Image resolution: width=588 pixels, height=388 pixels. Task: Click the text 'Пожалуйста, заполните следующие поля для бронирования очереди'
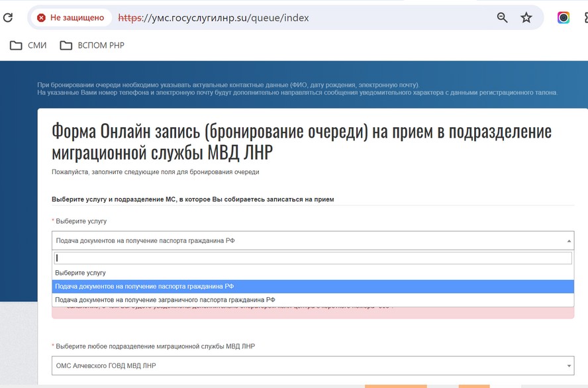click(x=155, y=172)
